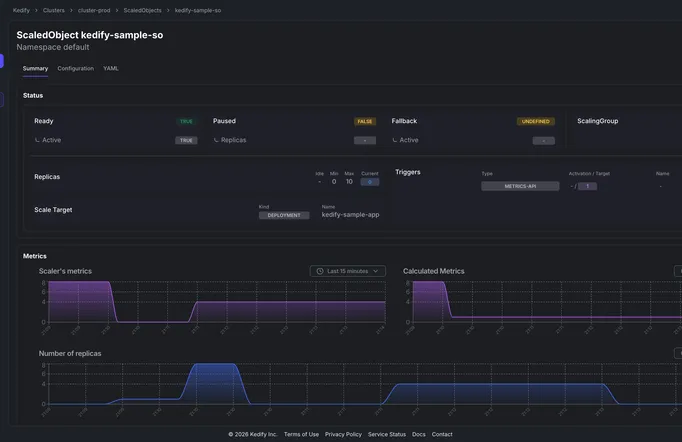Click the Namespace default subtitle

tap(53, 47)
